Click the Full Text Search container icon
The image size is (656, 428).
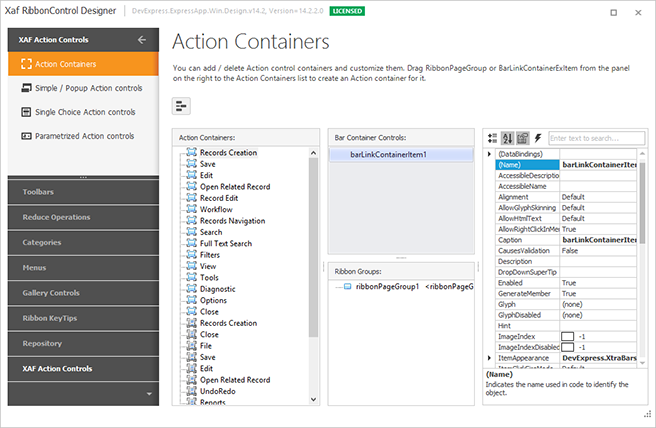(x=191, y=244)
